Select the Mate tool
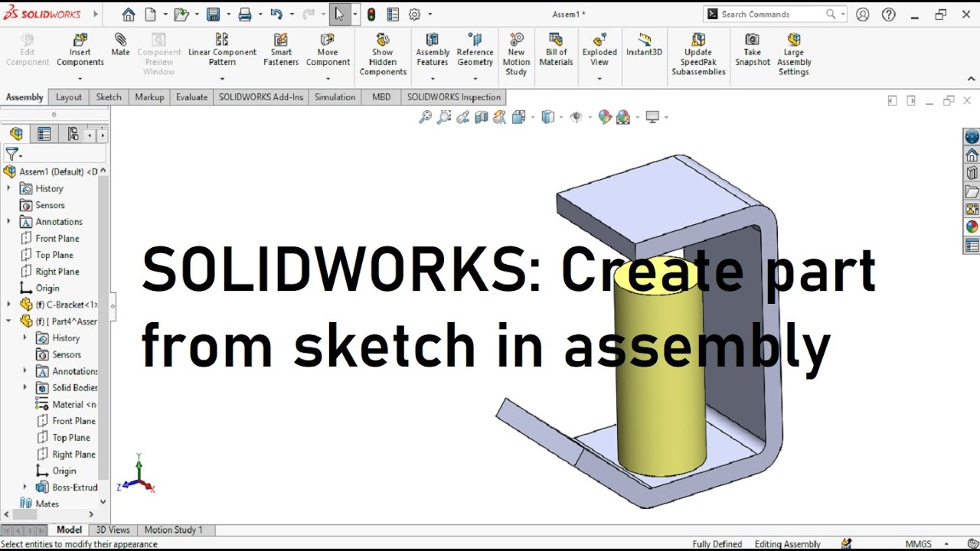 click(x=120, y=44)
